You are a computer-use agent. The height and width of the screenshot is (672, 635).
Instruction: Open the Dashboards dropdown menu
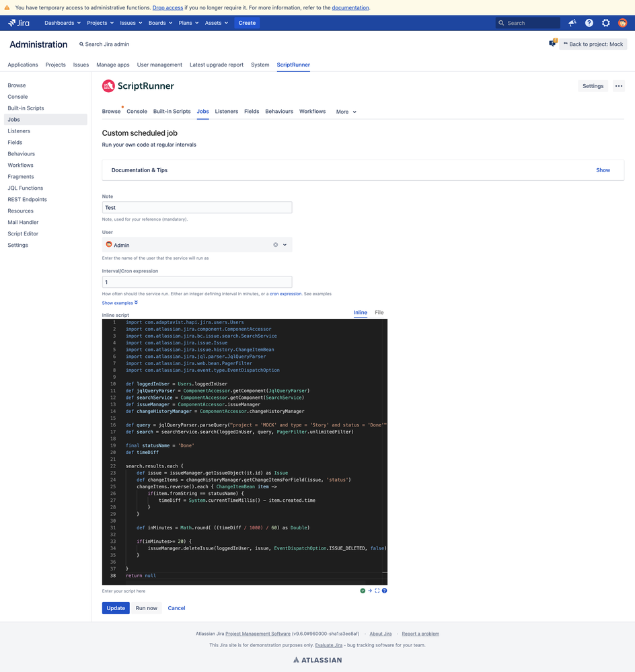pos(63,23)
